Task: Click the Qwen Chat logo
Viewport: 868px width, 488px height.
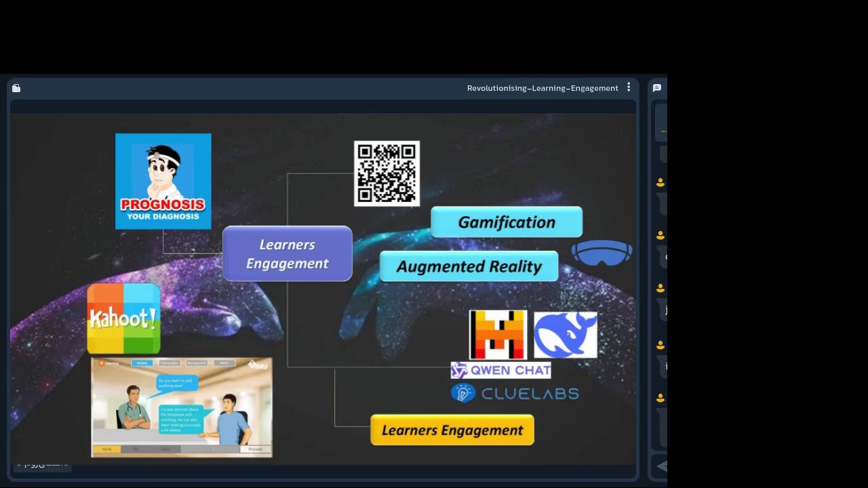Action: pyautogui.click(x=501, y=370)
